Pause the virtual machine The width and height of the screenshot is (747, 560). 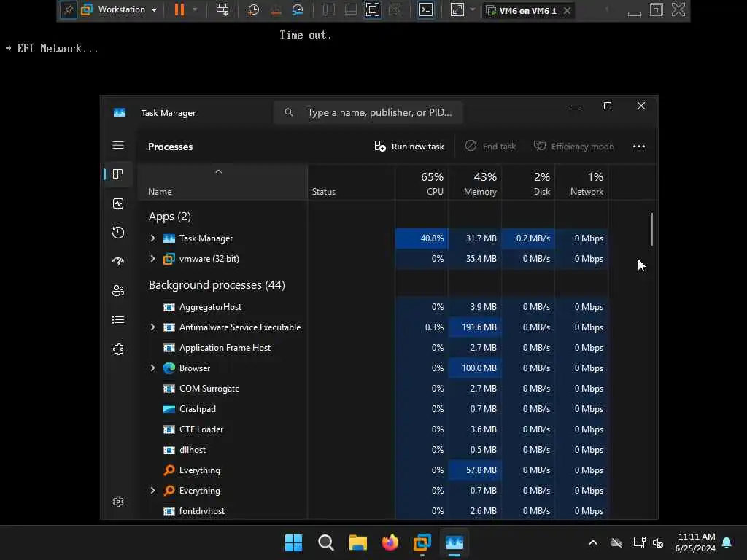tap(179, 10)
